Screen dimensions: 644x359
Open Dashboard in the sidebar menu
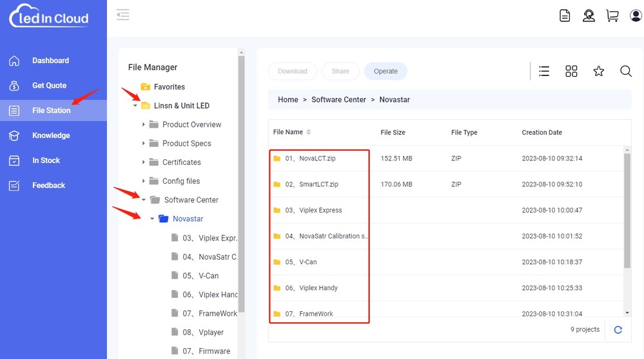(50, 61)
